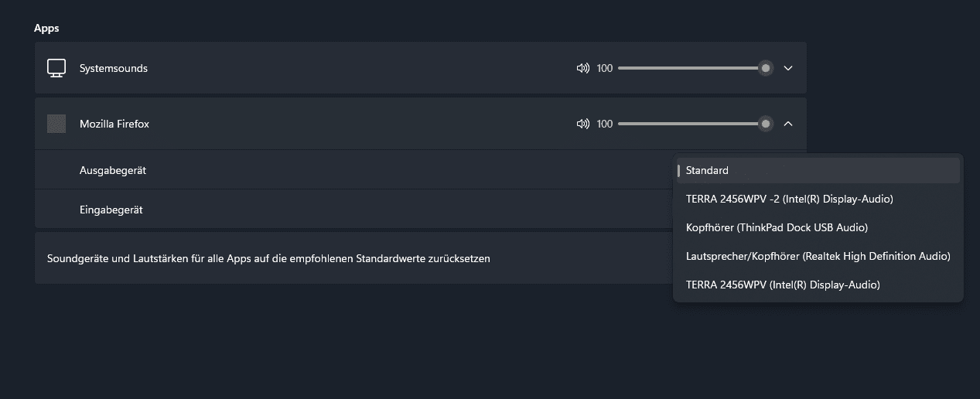
Task: Click the middle of Firefox volume track
Action: tap(692, 124)
